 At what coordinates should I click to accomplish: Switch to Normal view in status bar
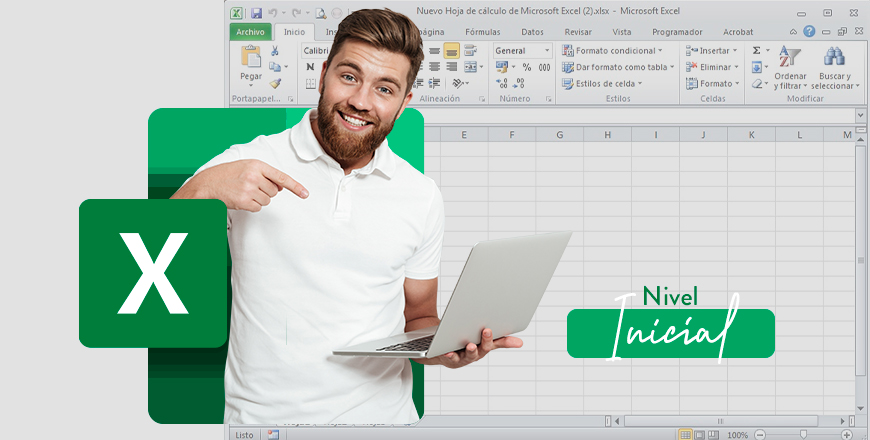coord(685,435)
